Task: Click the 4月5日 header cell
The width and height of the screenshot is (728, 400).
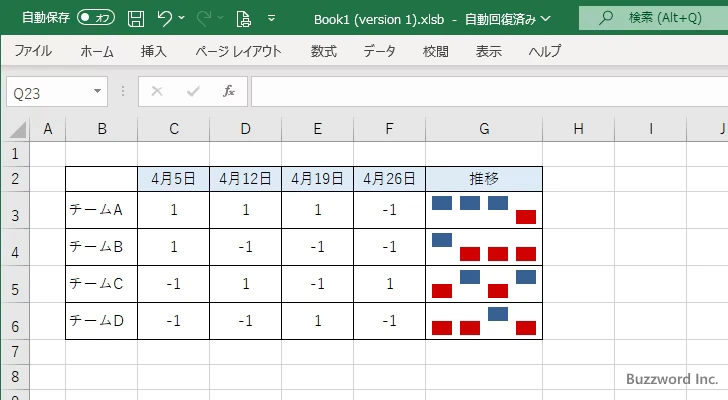Action: pos(174,179)
